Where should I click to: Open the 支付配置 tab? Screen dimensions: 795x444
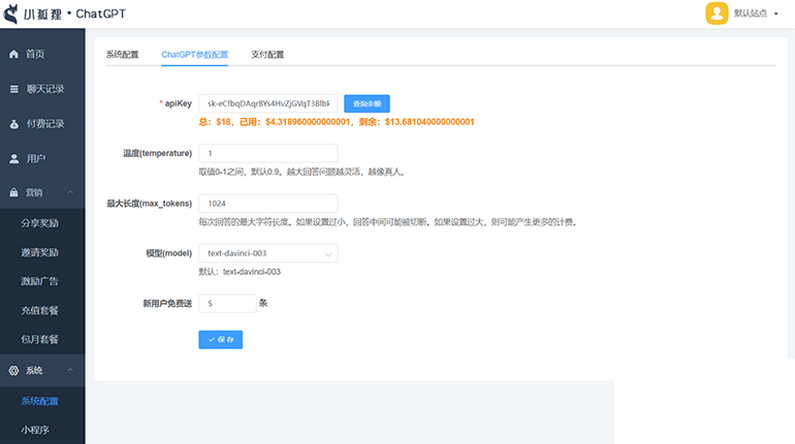coord(267,55)
